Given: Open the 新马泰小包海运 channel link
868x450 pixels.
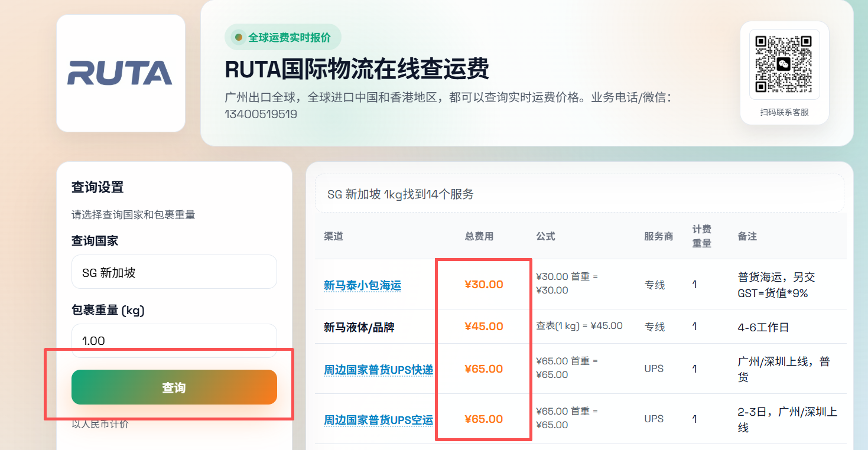Looking at the screenshot, I should [362, 285].
